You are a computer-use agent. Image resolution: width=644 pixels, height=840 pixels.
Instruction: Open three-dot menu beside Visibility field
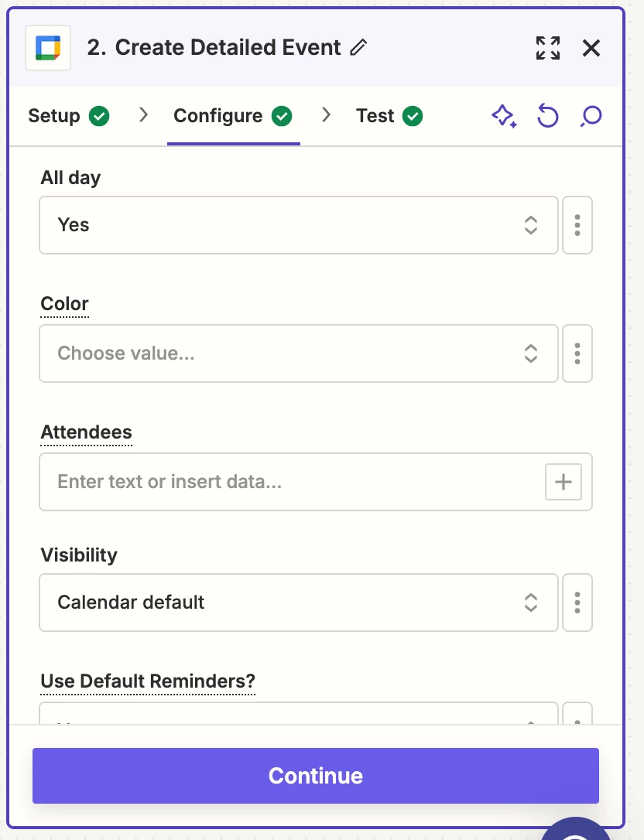click(577, 603)
